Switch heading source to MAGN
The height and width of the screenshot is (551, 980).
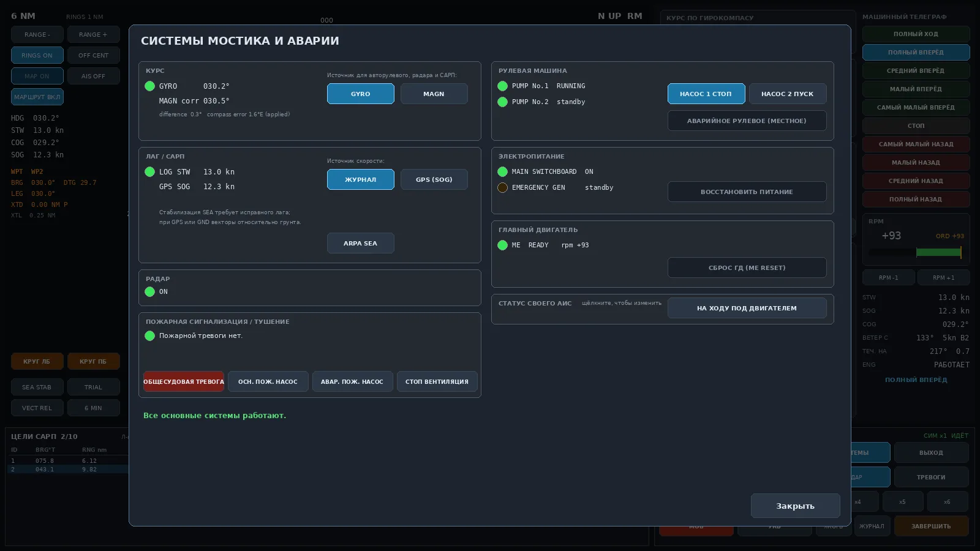point(434,94)
